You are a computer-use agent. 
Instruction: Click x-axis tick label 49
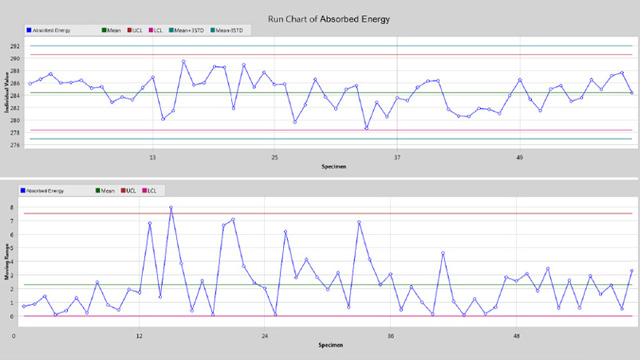click(520, 158)
